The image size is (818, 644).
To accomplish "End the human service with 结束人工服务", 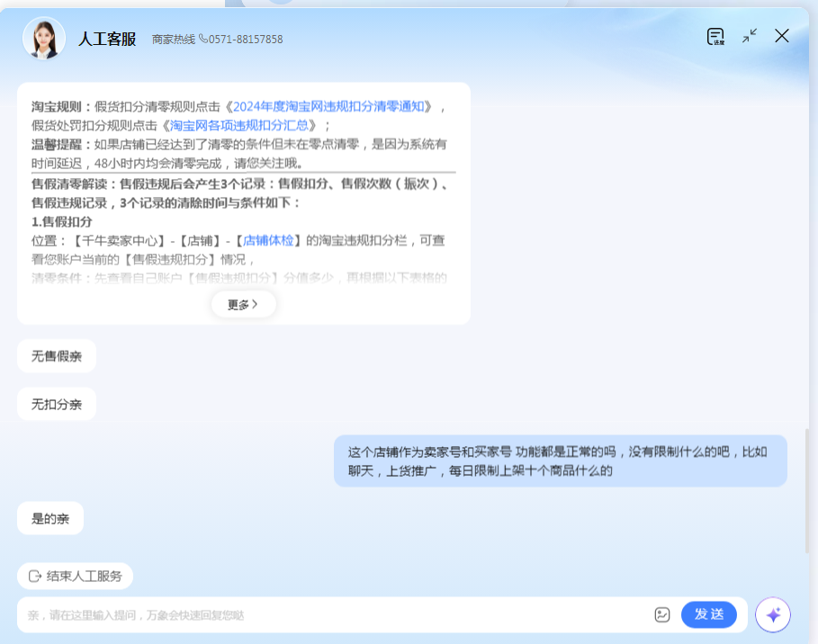I will coord(75,577).
